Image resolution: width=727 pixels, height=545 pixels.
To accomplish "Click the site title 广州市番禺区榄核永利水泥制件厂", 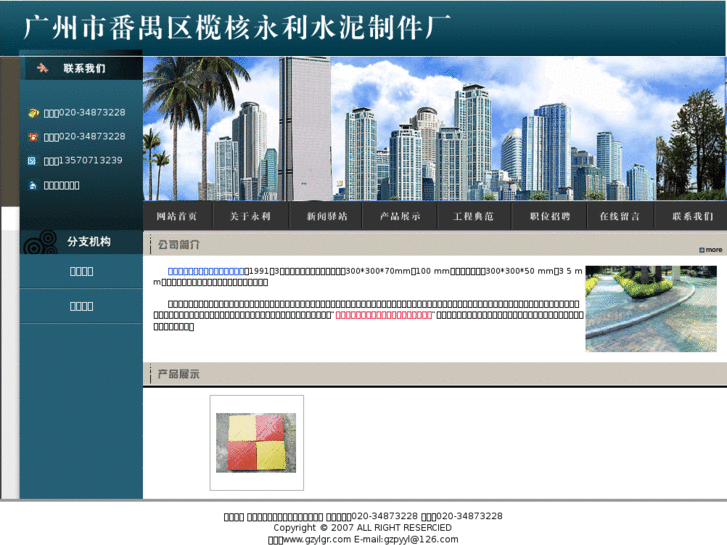I will [236, 27].
